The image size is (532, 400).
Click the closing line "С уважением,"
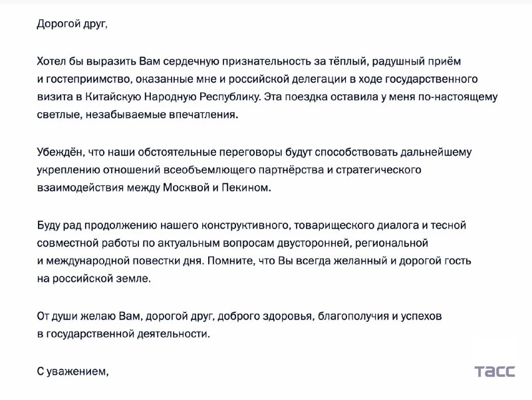pyautogui.click(x=72, y=372)
